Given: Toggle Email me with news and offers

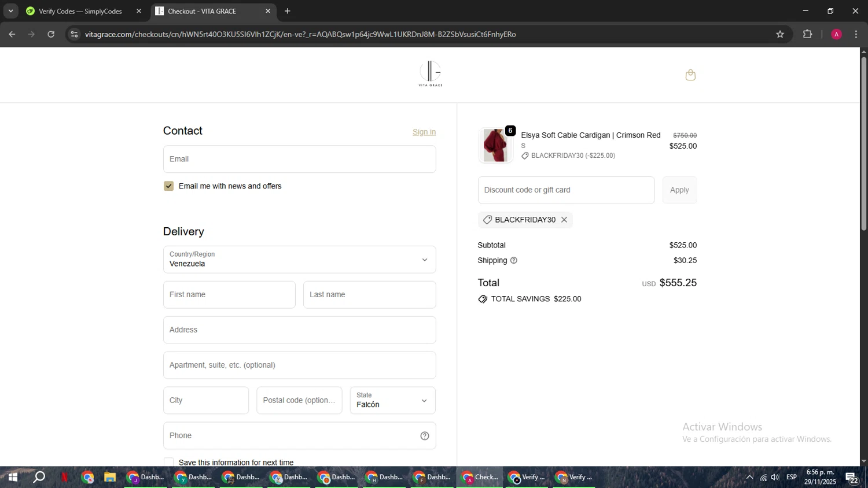Looking at the screenshot, I should pos(168,186).
